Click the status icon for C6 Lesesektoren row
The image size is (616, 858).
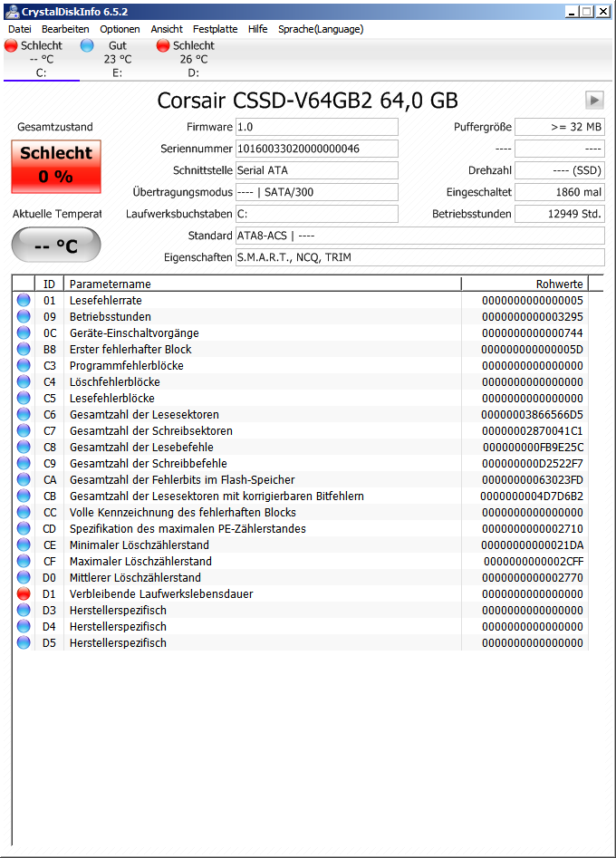tap(24, 414)
